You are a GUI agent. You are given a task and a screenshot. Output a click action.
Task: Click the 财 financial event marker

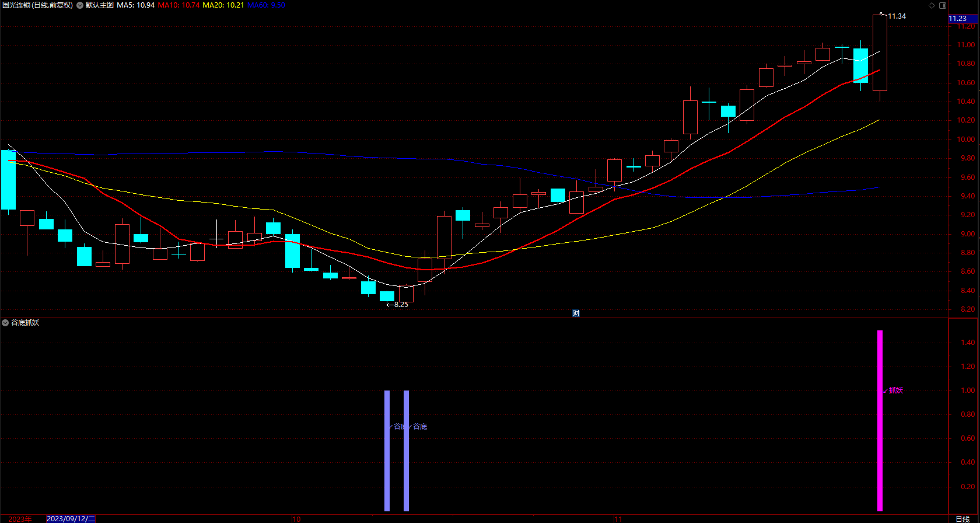[x=576, y=313]
